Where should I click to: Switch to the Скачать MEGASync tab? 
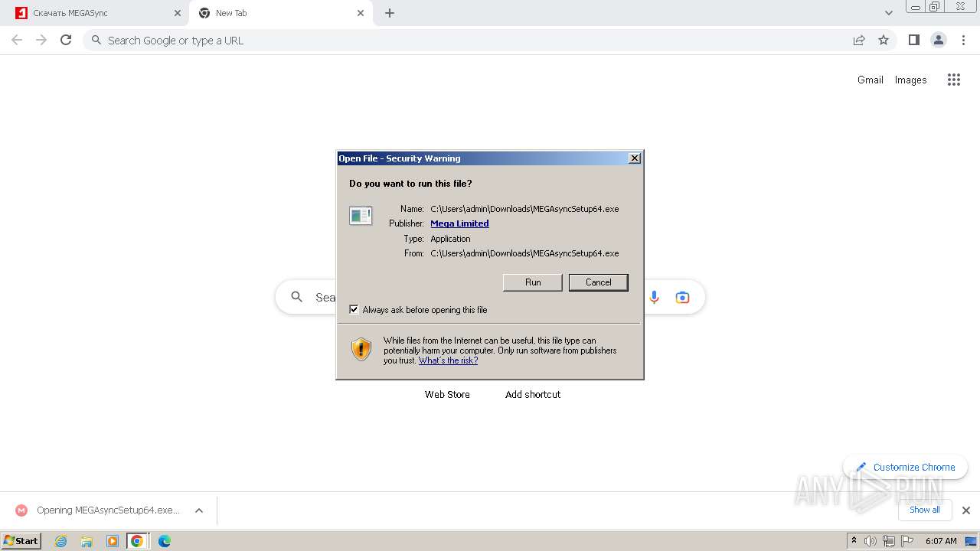(94, 13)
